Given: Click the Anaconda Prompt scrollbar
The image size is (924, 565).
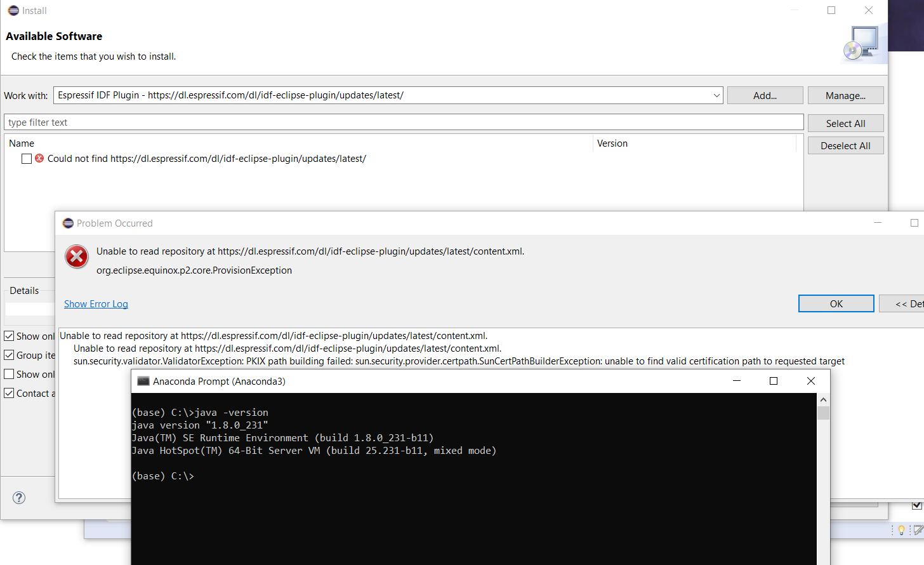Looking at the screenshot, I should coord(823,413).
